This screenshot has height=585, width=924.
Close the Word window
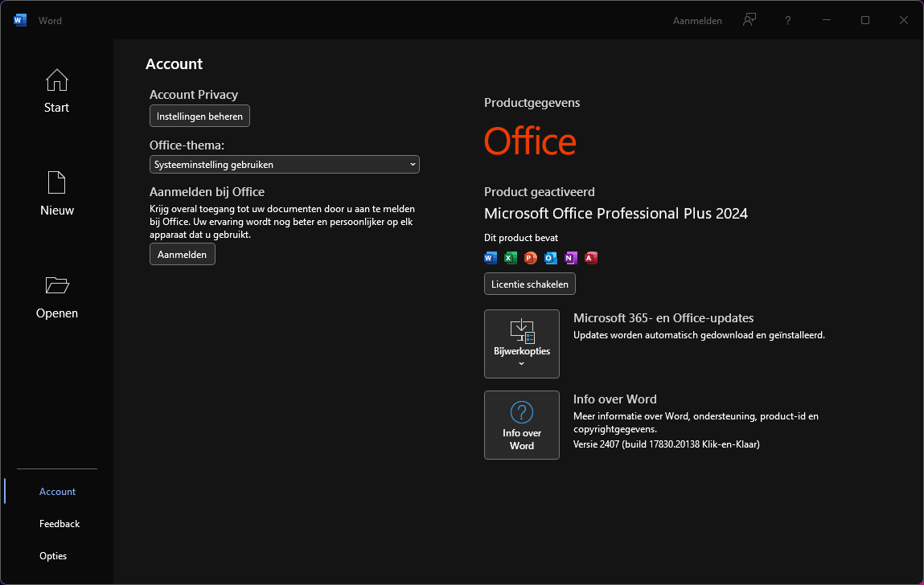tap(903, 20)
